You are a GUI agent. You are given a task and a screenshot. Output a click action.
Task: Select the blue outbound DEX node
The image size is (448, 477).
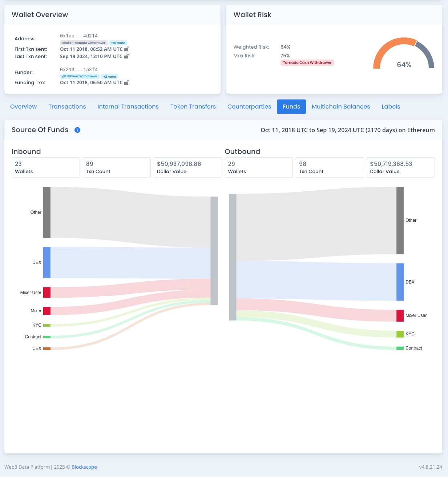400,282
